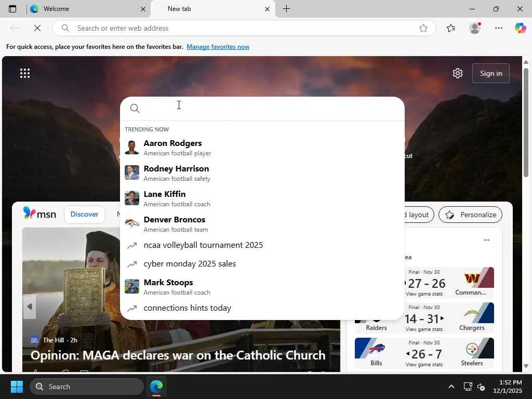
Task: Select connections hints today suggestion
Action: (x=262, y=308)
